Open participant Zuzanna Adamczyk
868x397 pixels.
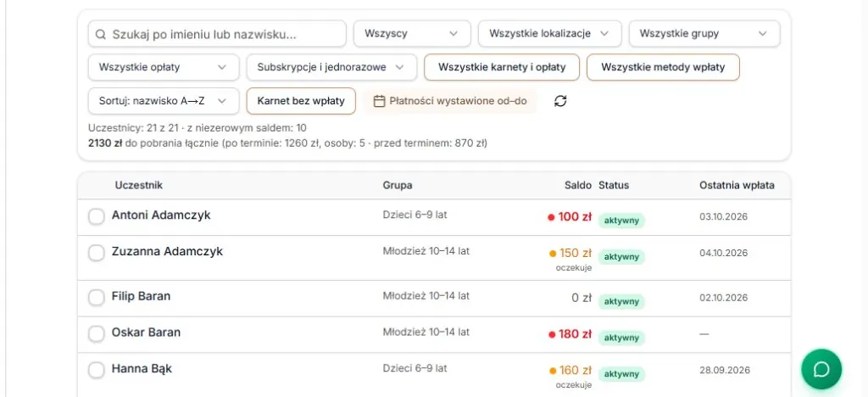point(167,251)
